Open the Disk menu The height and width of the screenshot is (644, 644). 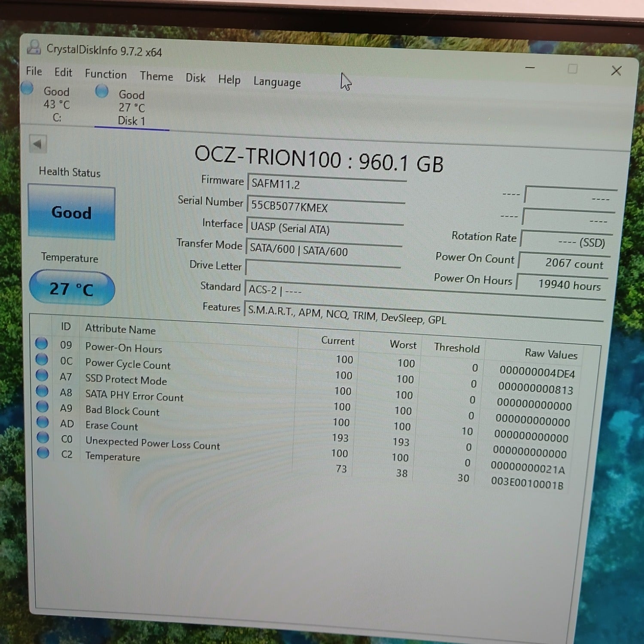pos(195,78)
